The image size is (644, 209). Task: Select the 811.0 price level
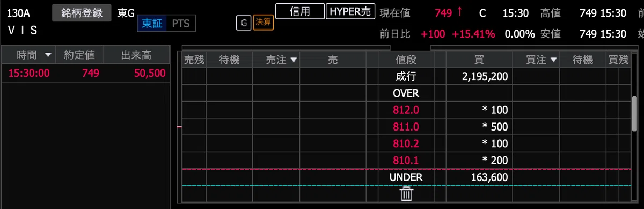click(x=406, y=127)
